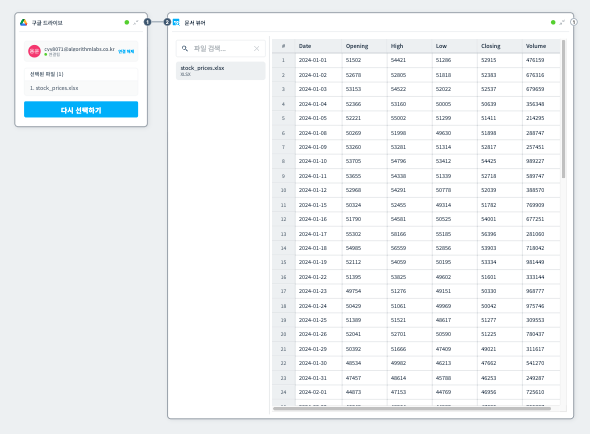Click Google Drive green status indicator

[x=127, y=23]
